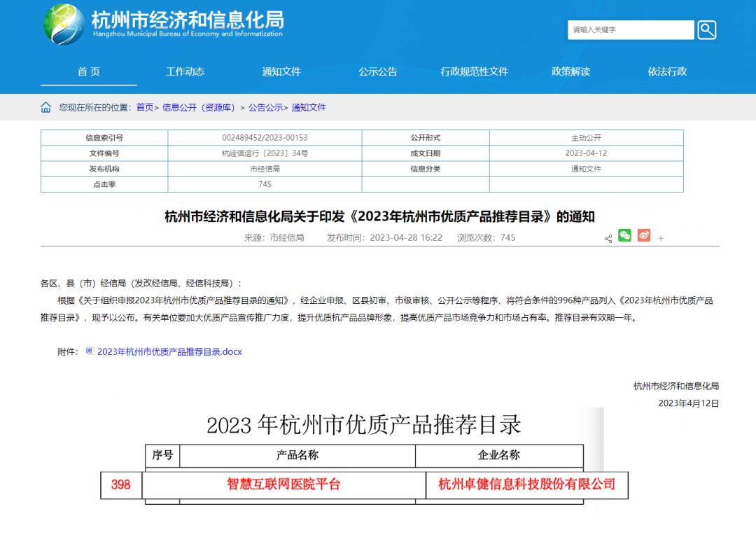756x537 pixels.
Task: Share the notice to Weibo
Action: pos(644,237)
